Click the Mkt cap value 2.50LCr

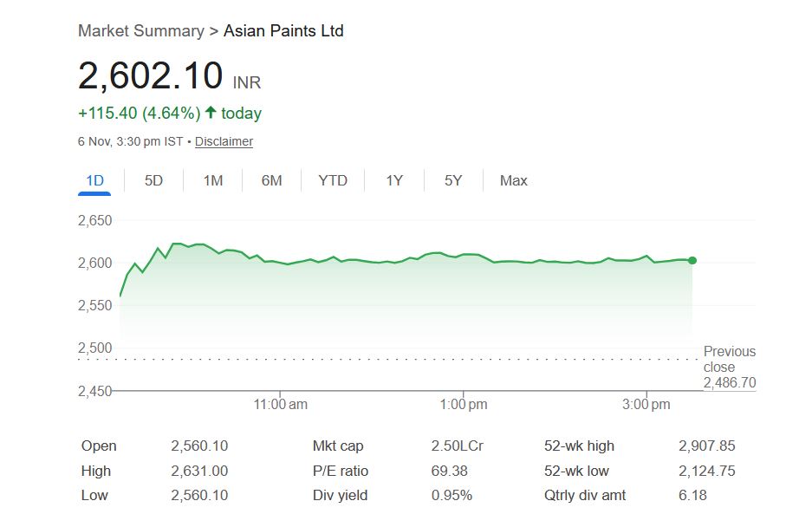(x=457, y=446)
